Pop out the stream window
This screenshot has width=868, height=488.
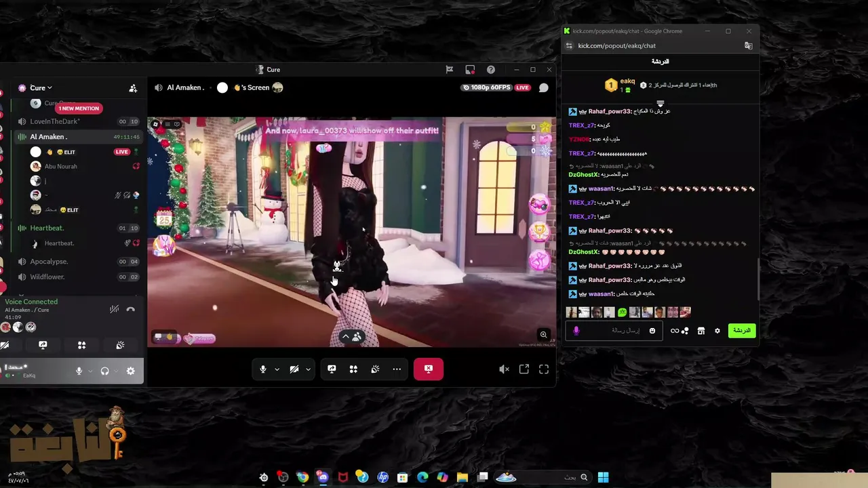click(524, 369)
